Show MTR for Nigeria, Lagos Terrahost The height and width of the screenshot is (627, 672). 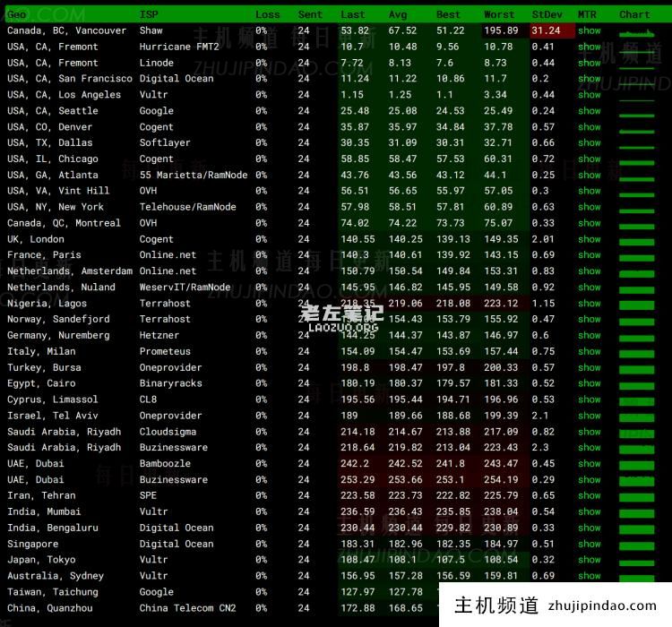click(x=589, y=304)
